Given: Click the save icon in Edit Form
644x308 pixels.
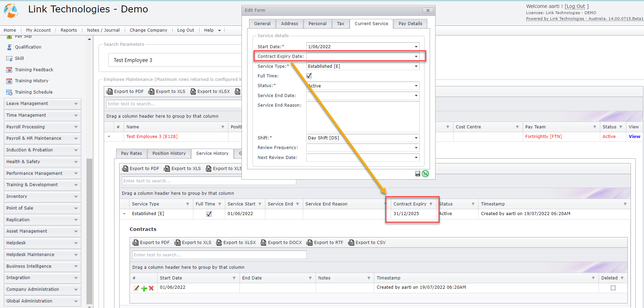Looking at the screenshot, I should coord(418,174).
